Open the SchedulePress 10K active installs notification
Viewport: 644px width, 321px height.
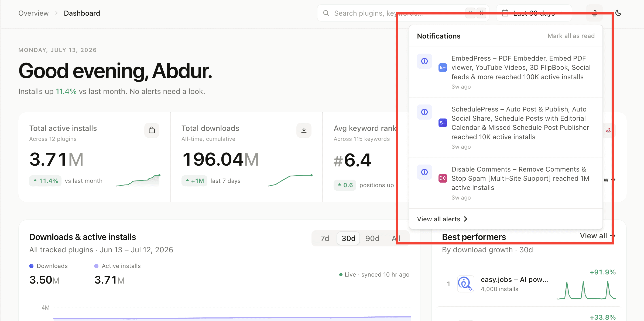(506, 128)
